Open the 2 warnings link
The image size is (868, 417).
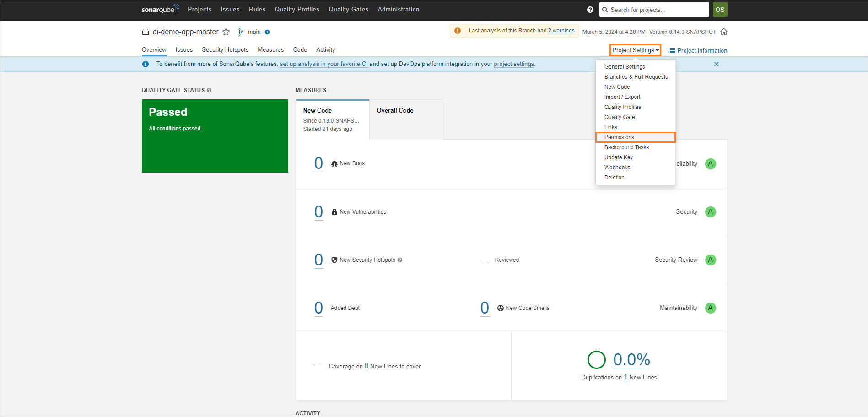[561, 30]
